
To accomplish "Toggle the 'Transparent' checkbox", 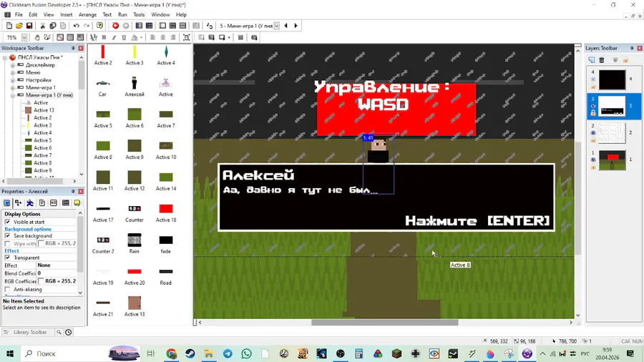I will click(7, 258).
